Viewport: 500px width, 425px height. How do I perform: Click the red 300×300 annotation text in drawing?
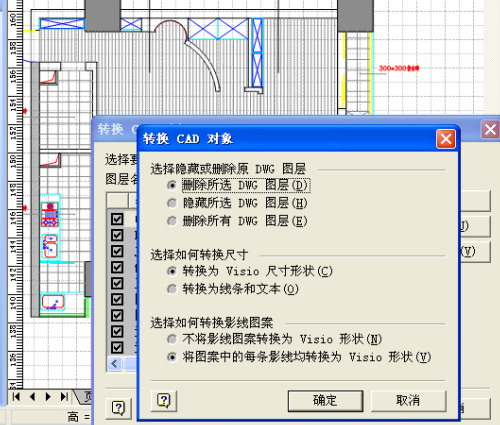click(399, 68)
